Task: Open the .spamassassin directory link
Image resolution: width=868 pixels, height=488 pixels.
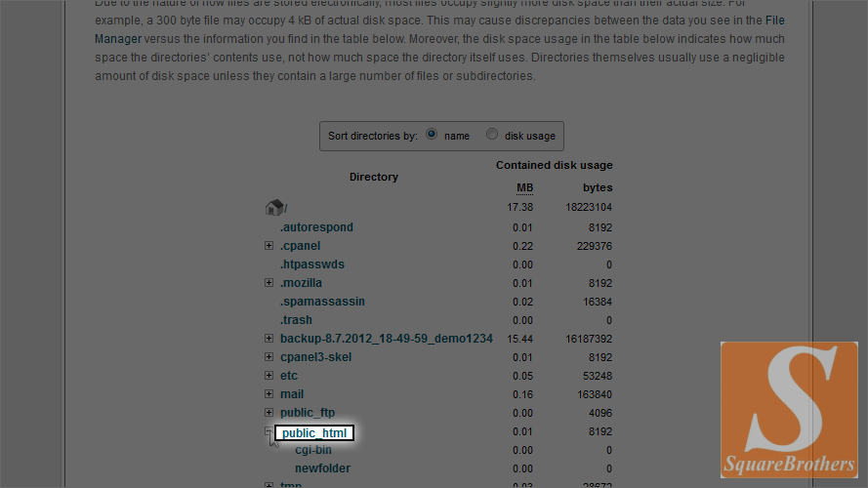Action: pyautogui.click(x=322, y=302)
